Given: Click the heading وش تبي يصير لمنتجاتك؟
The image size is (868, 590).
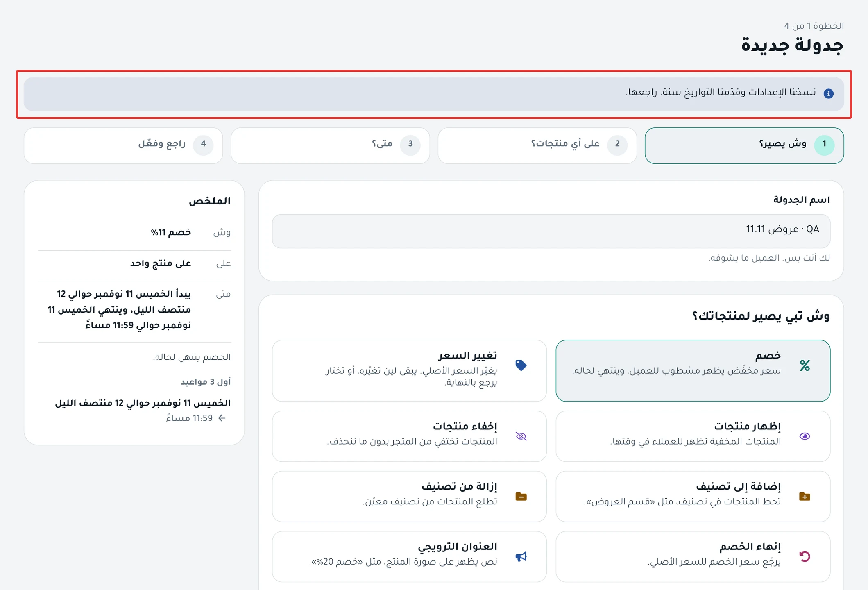Looking at the screenshot, I should (x=761, y=316).
